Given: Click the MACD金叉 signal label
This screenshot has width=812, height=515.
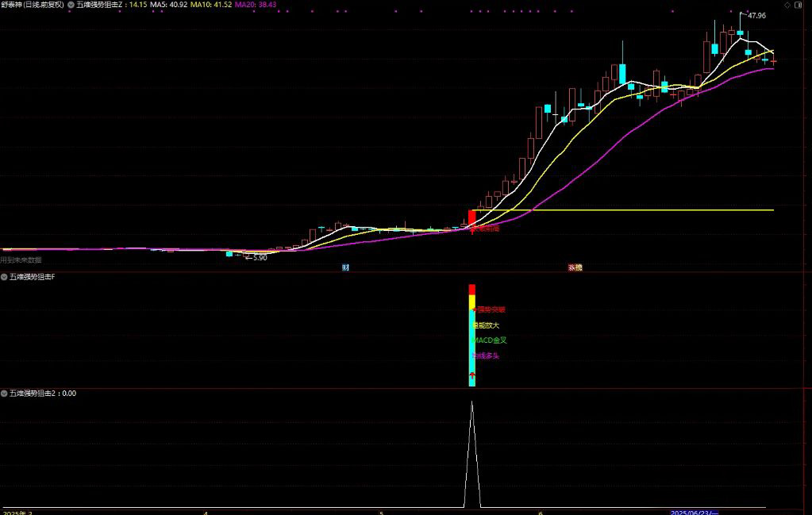Looking at the screenshot, I should point(490,340).
